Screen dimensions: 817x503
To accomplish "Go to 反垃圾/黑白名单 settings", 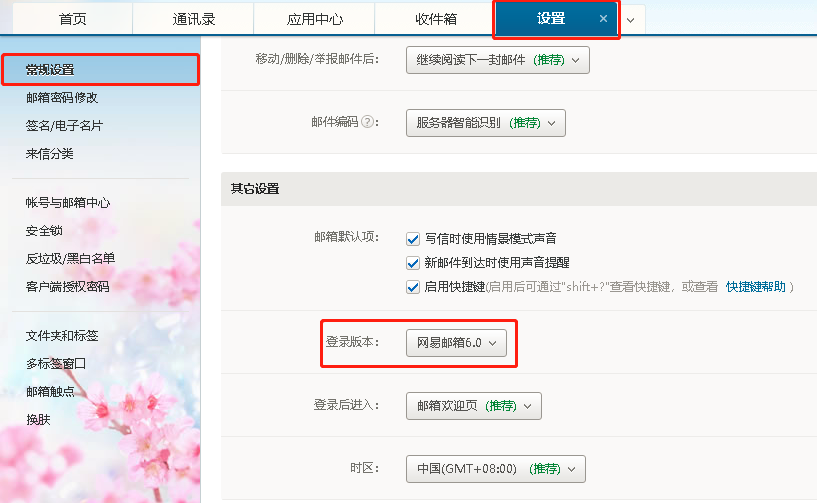I will click(70, 258).
